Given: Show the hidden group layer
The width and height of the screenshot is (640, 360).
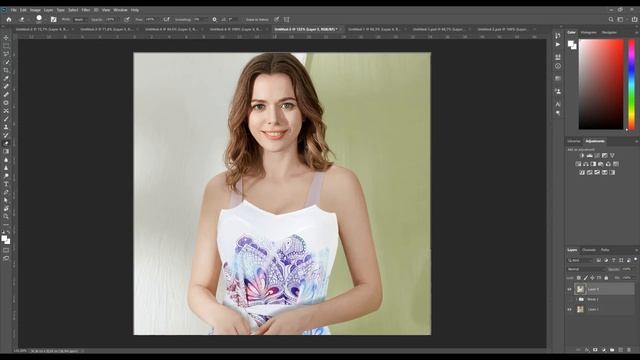Looking at the screenshot, I should [569, 300].
